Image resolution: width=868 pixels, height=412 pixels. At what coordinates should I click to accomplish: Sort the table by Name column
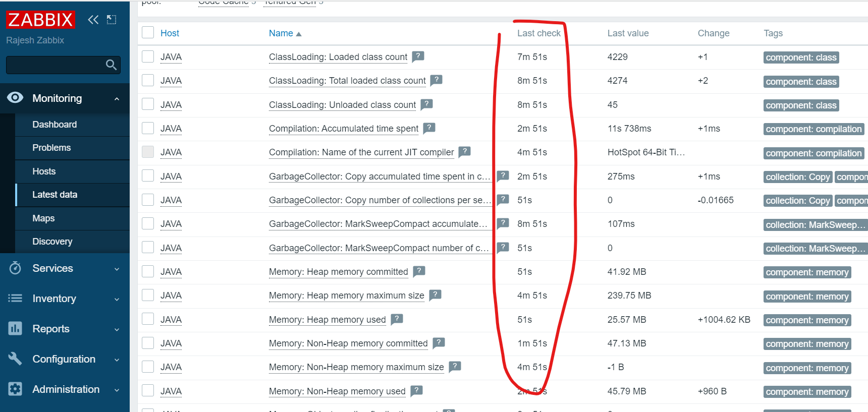[x=281, y=33]
